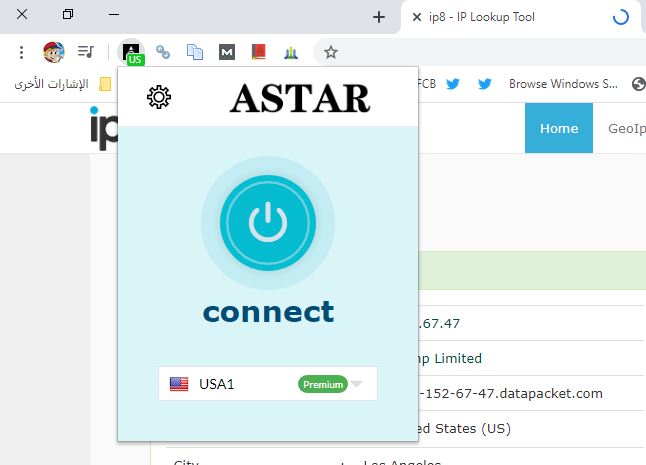
Task: Click the cartoon profile avatar
Action: pos(54,52)
